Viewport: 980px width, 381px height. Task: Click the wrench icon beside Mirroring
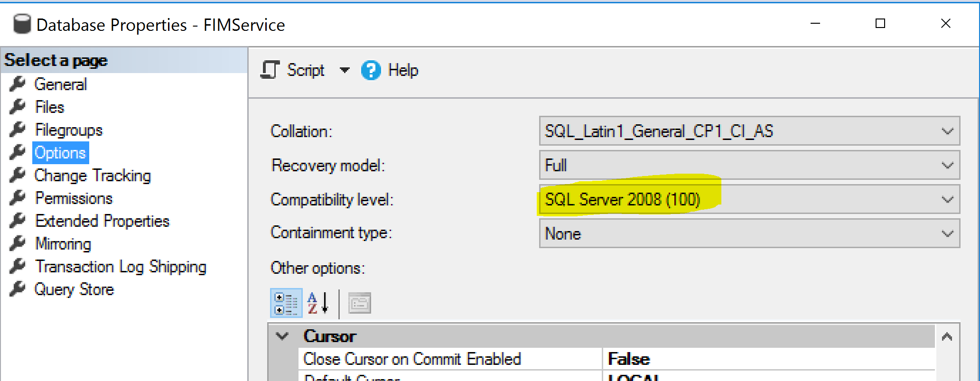[18, 243]
